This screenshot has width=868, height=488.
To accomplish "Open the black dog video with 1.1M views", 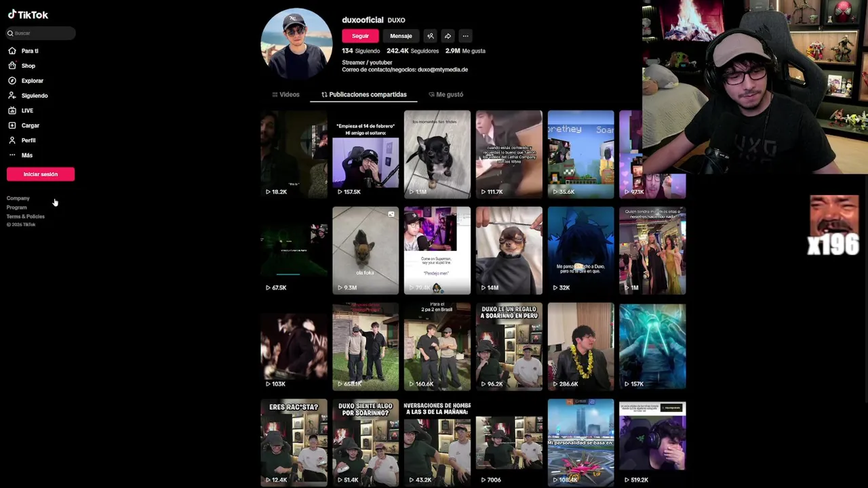I will 437,154.
